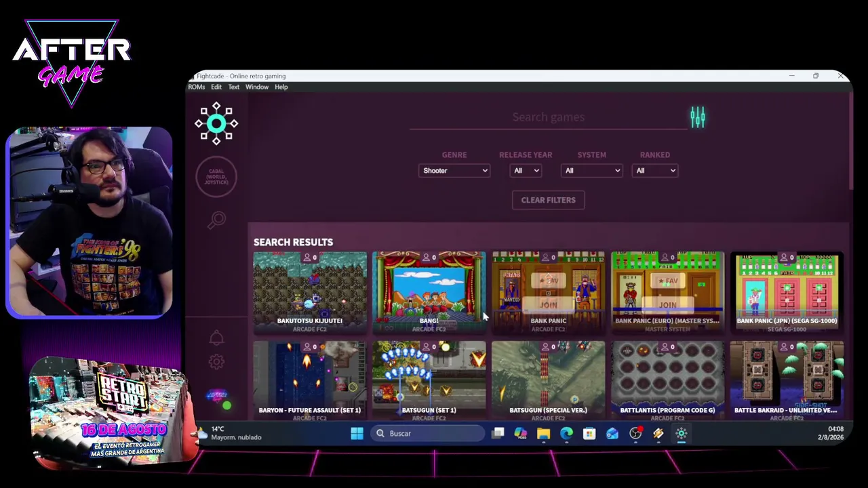Screen dimensions: 868x488
Task: Expand the Genre dropdown set to Shooter
Action: coord(454,171)
